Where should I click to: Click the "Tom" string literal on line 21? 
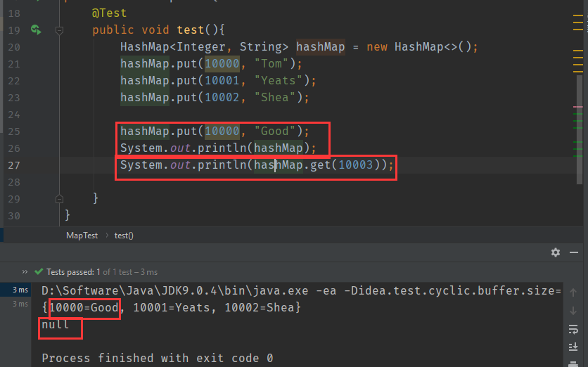272,64
